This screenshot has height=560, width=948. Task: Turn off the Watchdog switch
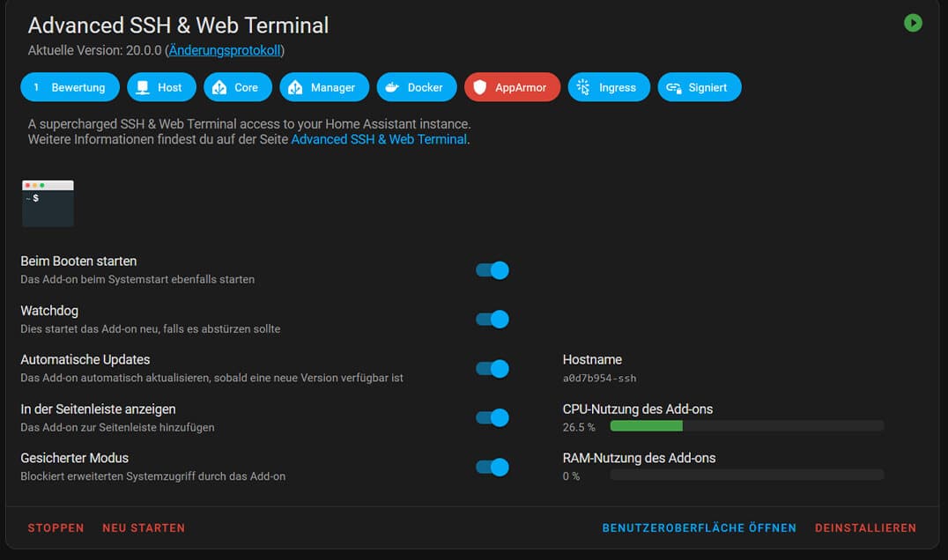click(493, 320)
